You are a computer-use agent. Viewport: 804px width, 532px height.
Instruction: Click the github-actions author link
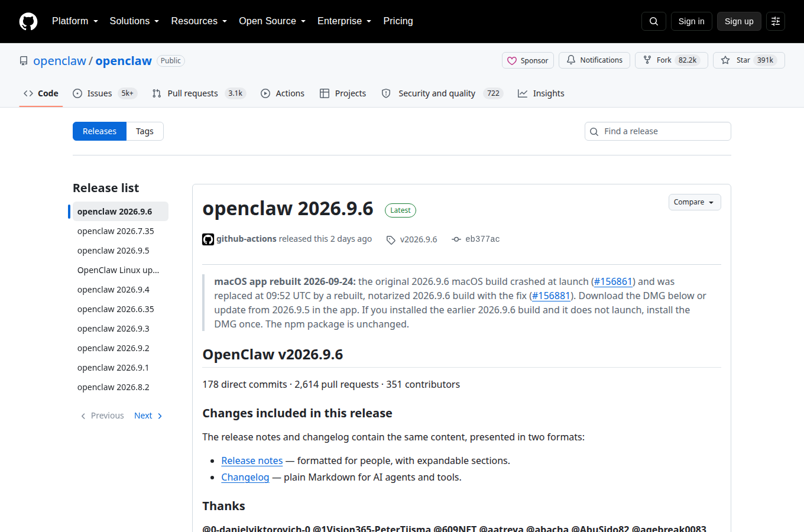247,239
